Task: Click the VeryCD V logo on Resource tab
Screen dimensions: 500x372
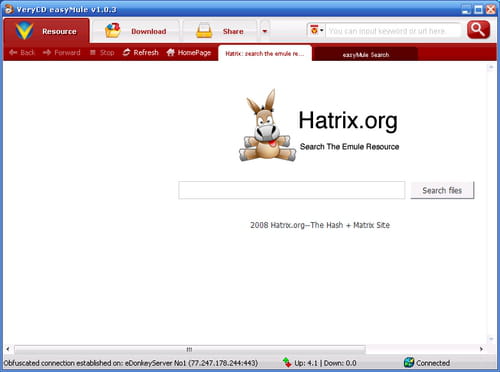Action: point(24,31)
